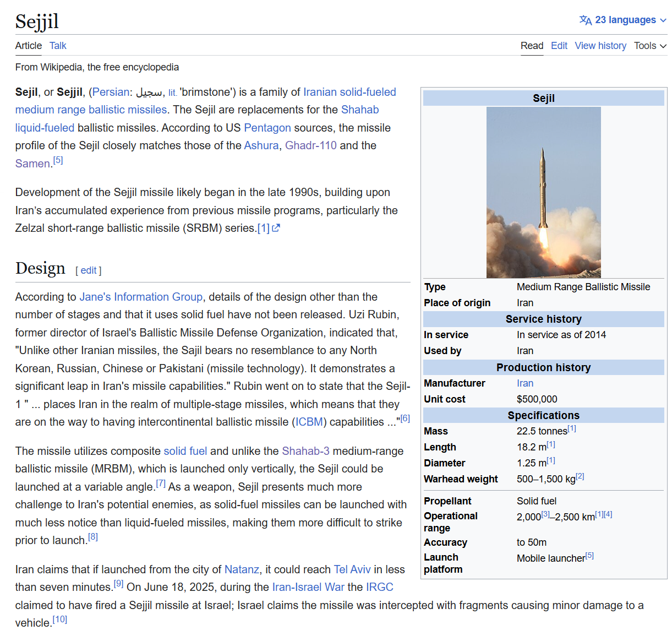Open the 23 languages dropdown

[623, 20]
